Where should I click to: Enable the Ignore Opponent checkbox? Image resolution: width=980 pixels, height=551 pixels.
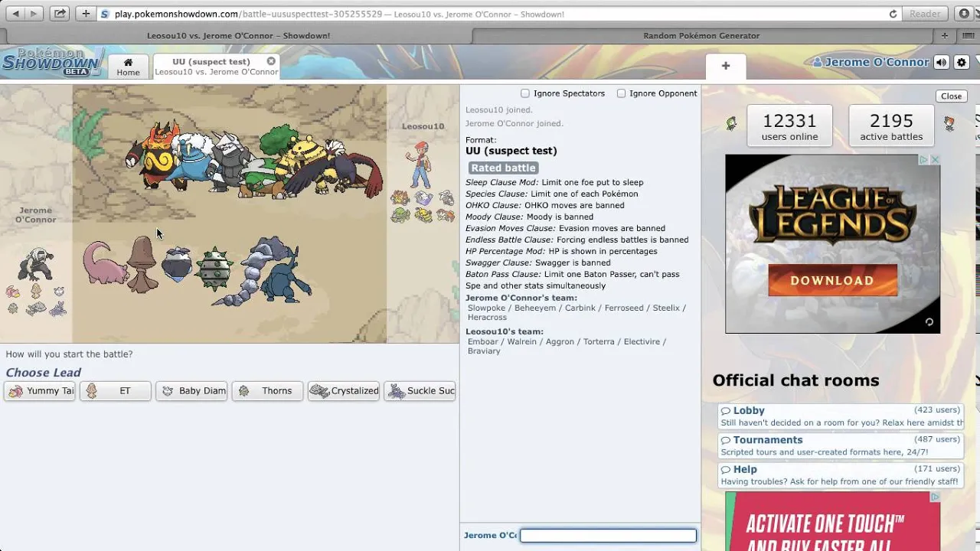621,93
